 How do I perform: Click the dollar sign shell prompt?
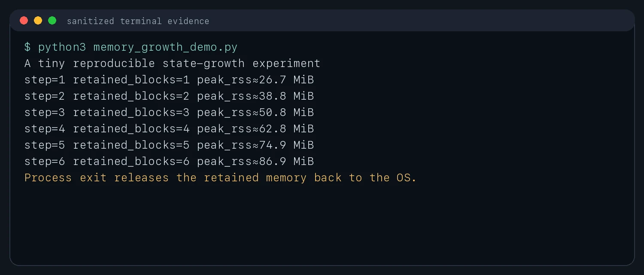(27, 47)
